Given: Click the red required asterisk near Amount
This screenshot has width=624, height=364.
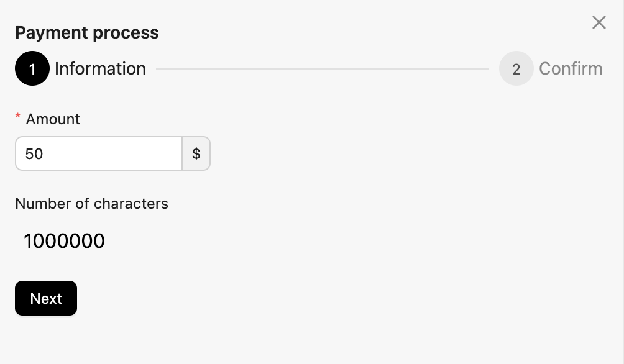Looking at the screenshot, I should [x=17, y=117].
